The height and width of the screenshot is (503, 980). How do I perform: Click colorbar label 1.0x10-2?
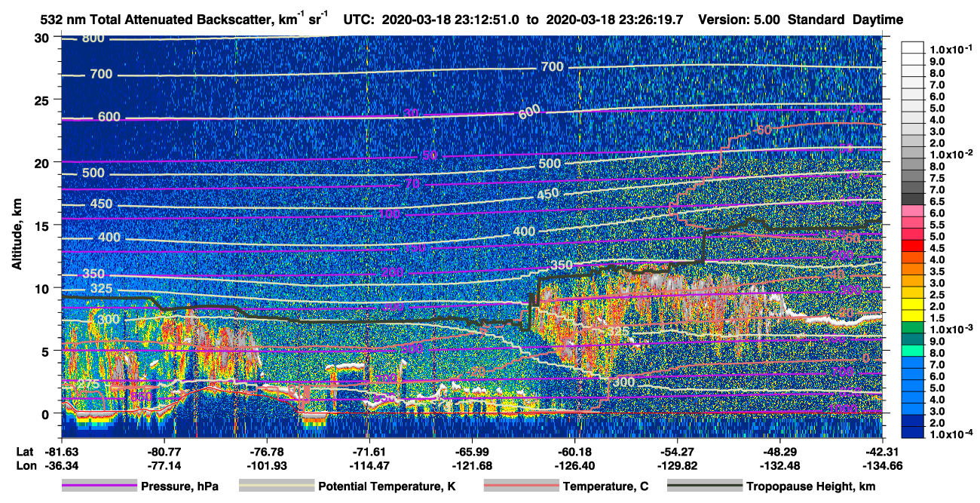tap(951, 155)
